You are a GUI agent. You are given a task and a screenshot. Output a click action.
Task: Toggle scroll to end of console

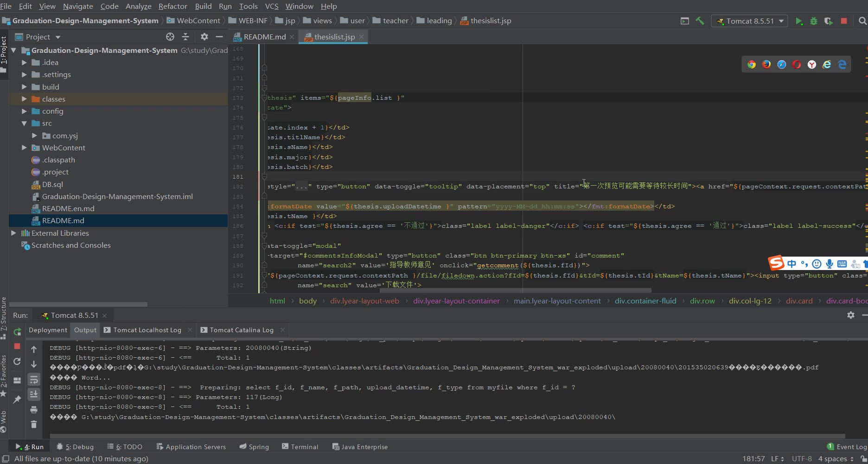tap(34, 394)
